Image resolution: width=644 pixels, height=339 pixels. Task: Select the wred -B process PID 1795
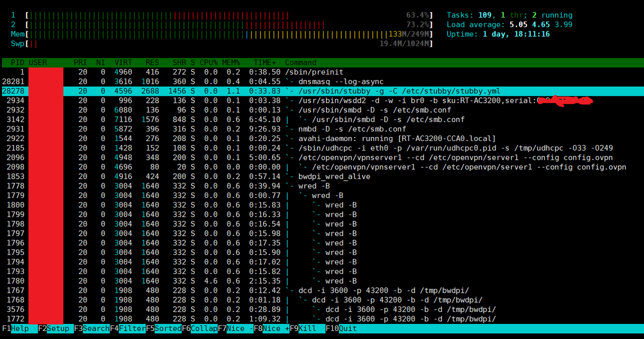[322, 252]
